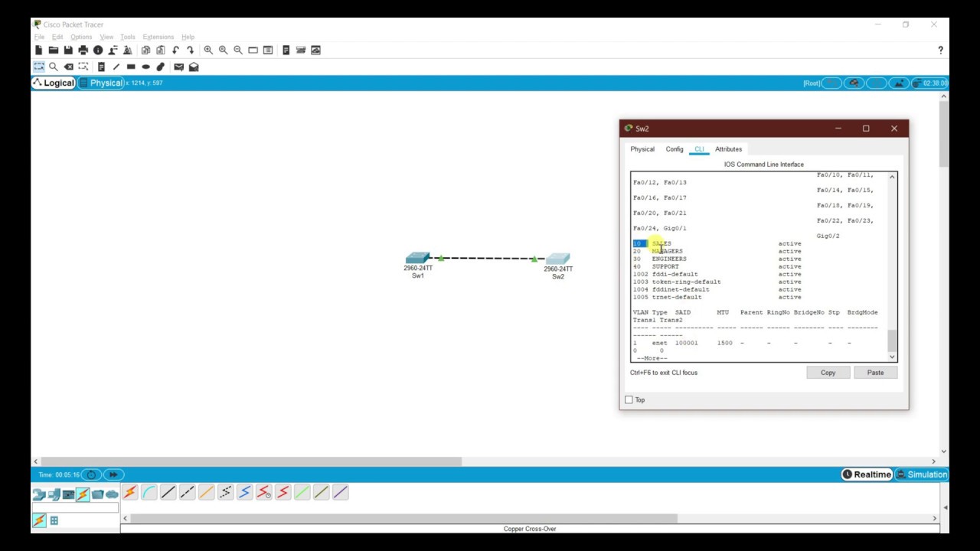Enable the Top checkbox in Sw2 window
The width and height of the screenshot is (980, 551).
coord(629,399)
